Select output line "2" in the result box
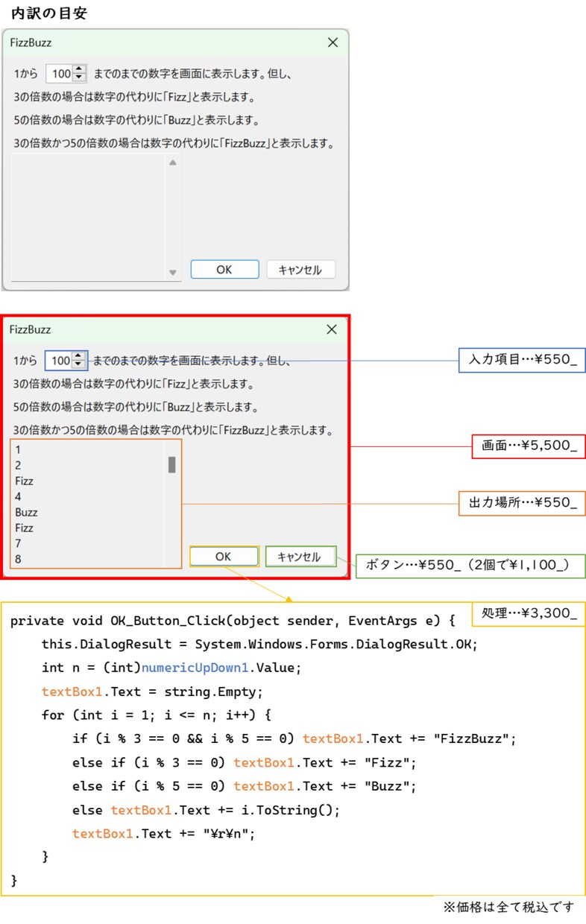Image resolution: width=586 pixels, height=924 pixels. pyautogui.click(x=18, y=466)
